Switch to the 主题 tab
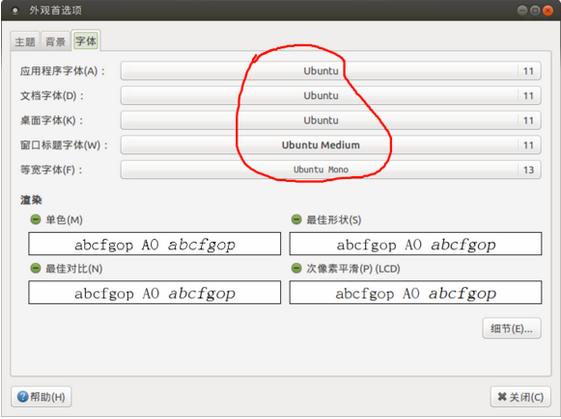The width and height of the screenshot is (561, 419). (x=25, y=42)
